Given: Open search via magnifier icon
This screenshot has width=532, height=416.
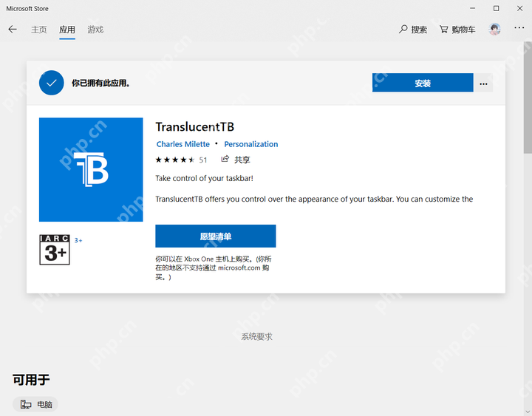Looking at the screenshot, I should pyautogui.click(x=403, y=29).
